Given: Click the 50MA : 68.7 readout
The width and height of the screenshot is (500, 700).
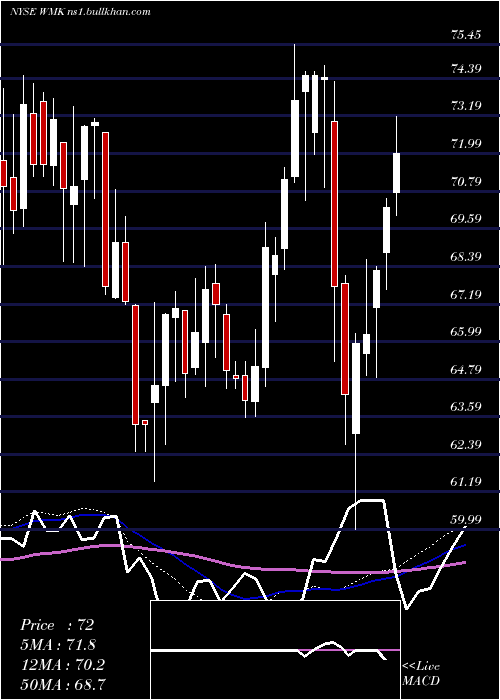Looking at the screenshot, I should 63,684.
